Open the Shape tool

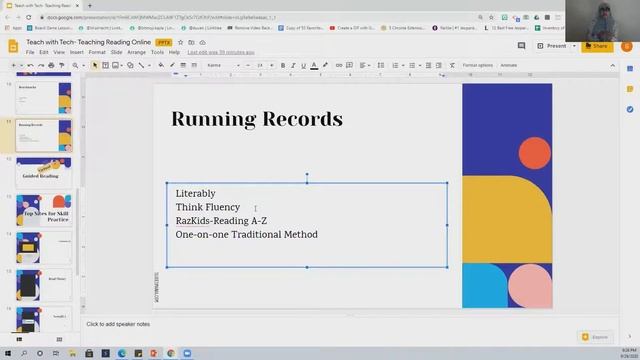(x=130, y=65)
